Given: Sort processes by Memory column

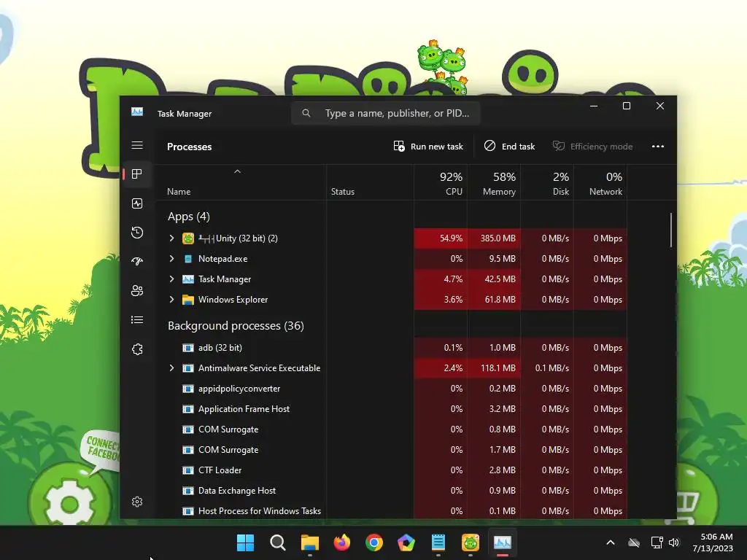Looking at the screenshot, I should pos(494,183).
